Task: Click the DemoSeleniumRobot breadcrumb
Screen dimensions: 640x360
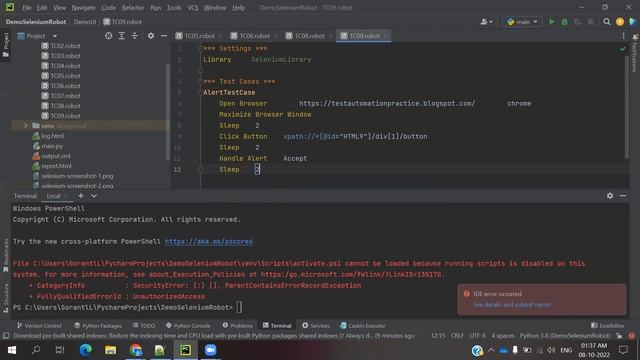Action: point(36,22)
